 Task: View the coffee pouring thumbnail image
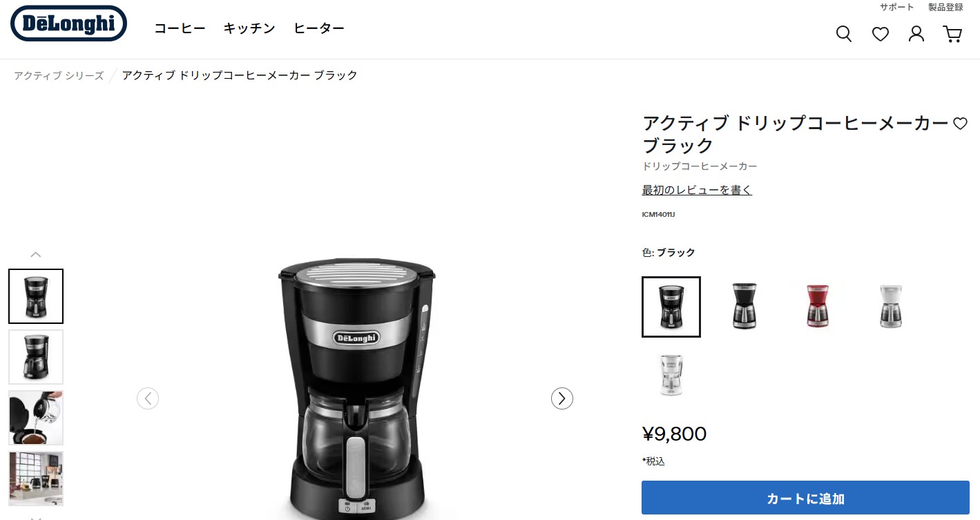click(36, 418)
